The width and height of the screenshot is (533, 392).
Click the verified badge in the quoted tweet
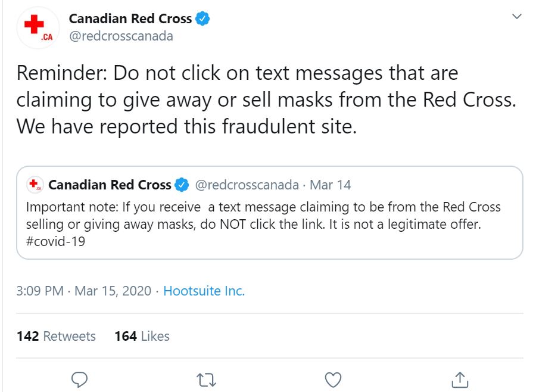[182, 185]
